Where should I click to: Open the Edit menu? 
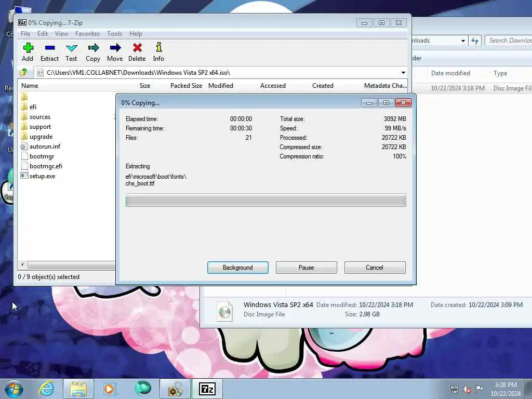click(x=43, y=34)
